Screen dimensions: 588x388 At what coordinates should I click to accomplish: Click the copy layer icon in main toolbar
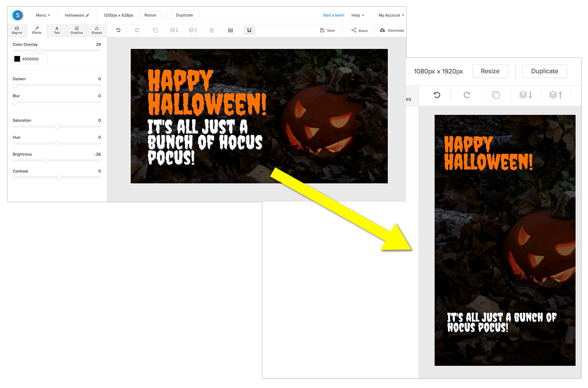[x=155, y=30]
